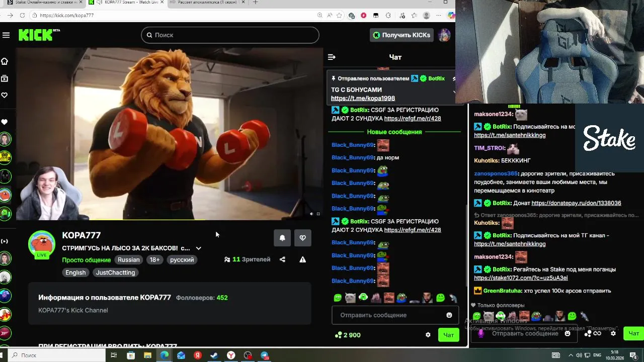Select the русский tag
This screenshot has height=362, width=644.
tap(182, 260)
